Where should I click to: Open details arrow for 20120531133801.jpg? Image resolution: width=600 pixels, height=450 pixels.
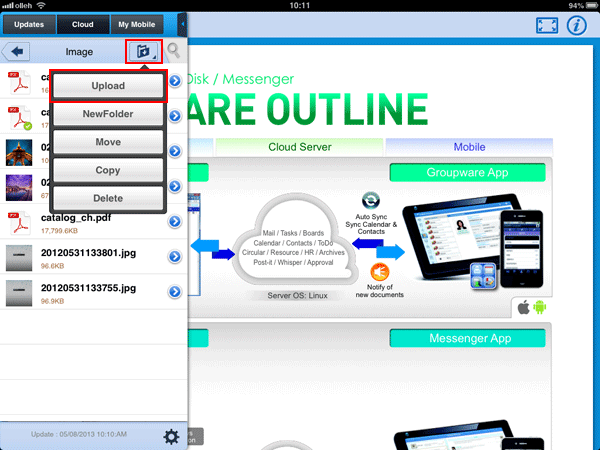click(174, 257)
